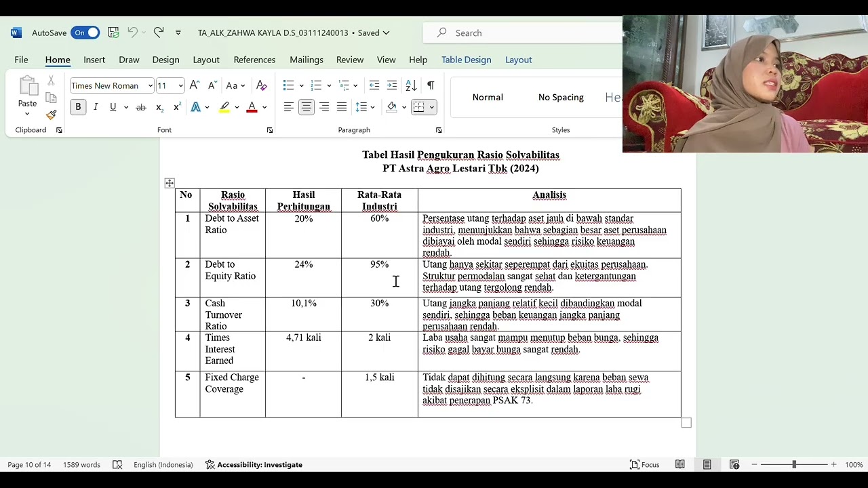This screenshot has width=868, height=488.
Task: Toggle Print Layout view button
Action: 707,464
